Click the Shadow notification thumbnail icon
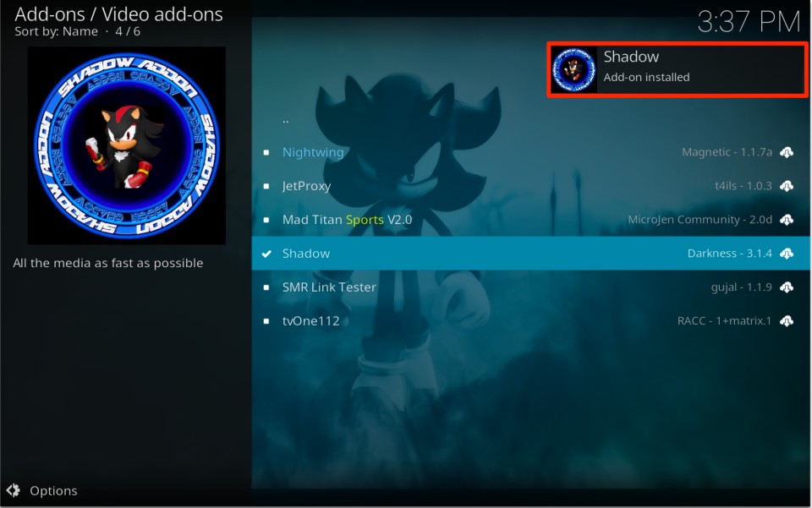Viewport: 812px width, 508px height. pyautogui.click(x=573, y=69)
